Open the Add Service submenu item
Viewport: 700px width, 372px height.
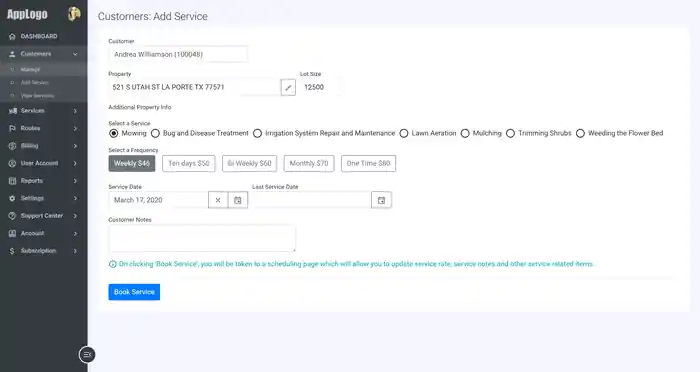35,83
